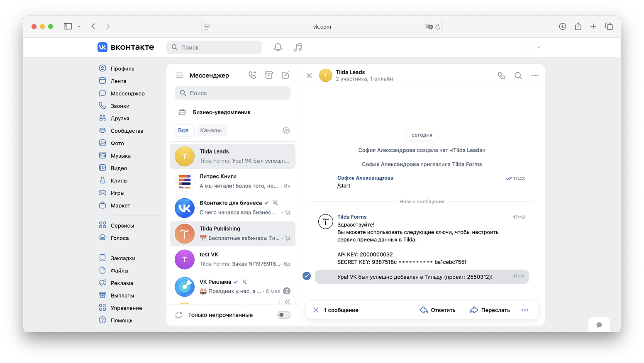Open София Александрова sender profile link
The height and width of the screenshot is (363, 644).
click(365, 178)
